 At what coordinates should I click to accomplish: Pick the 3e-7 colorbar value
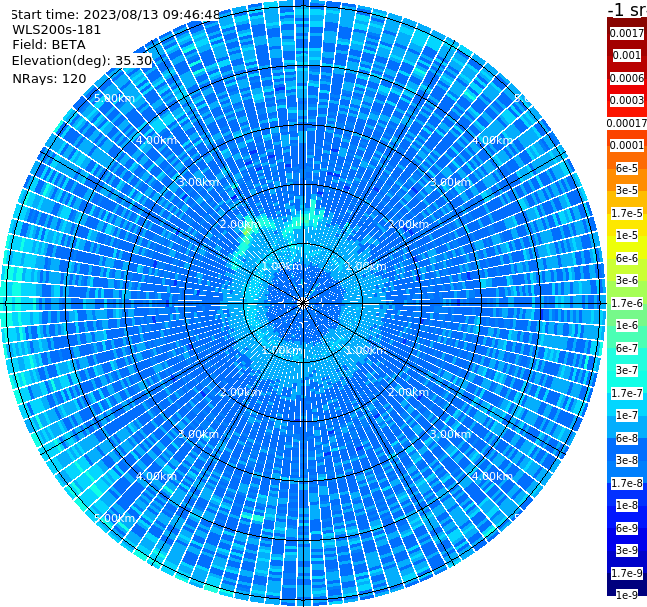(627, 370)
